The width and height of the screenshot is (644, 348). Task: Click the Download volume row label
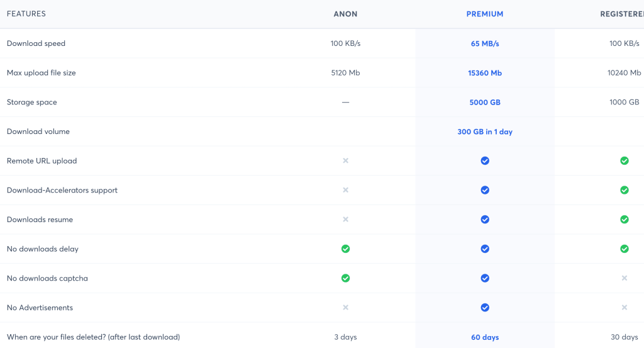[x=38, y=132]
